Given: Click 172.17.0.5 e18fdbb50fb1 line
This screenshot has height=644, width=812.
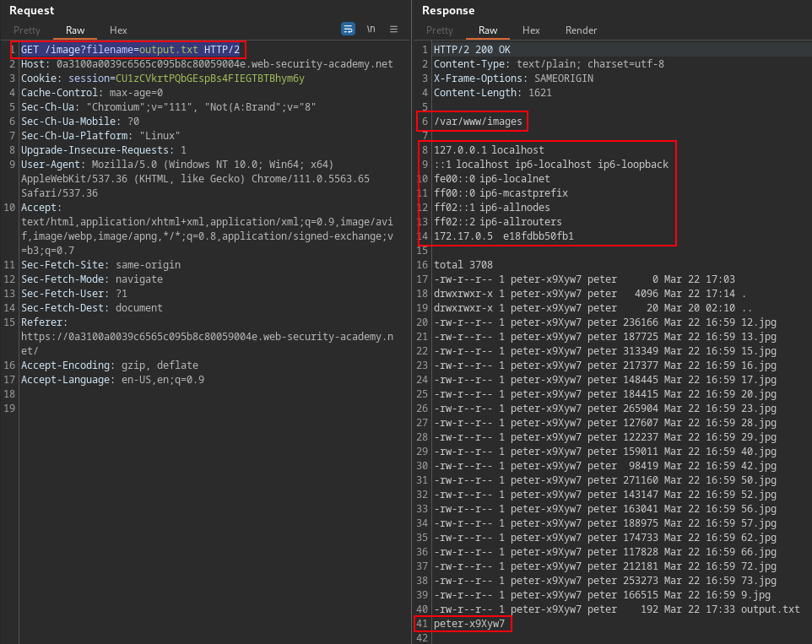Looking at the screenshot, I should pos(504,236).
